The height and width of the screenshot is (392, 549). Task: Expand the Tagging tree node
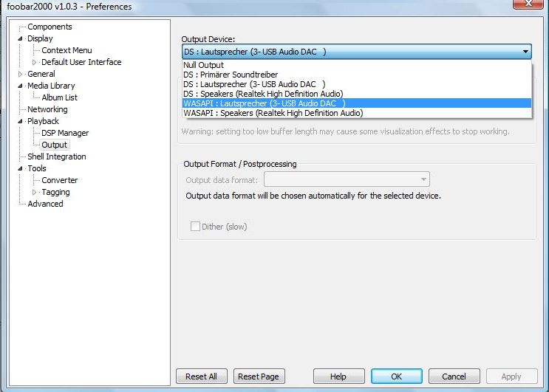(35, 192)
